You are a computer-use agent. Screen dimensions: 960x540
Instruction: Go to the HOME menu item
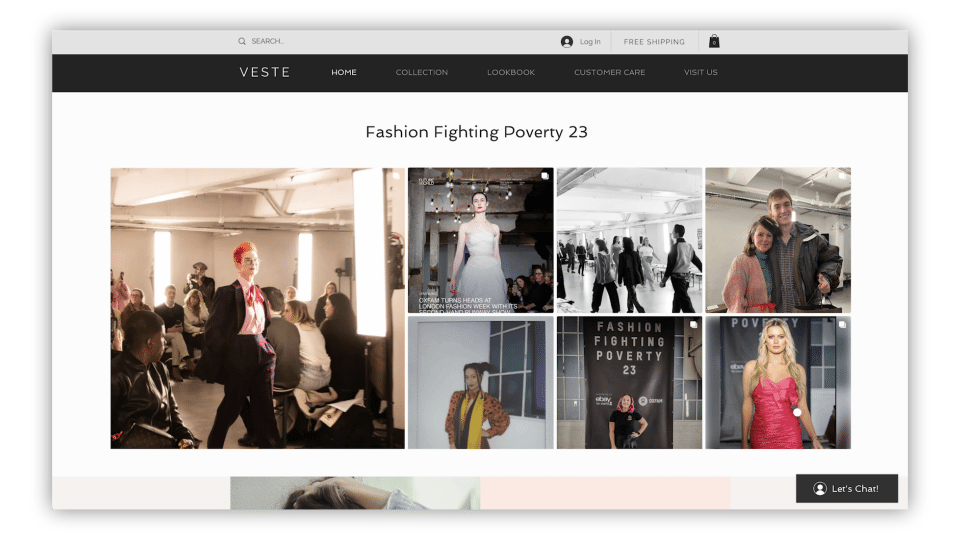point(344,73)
